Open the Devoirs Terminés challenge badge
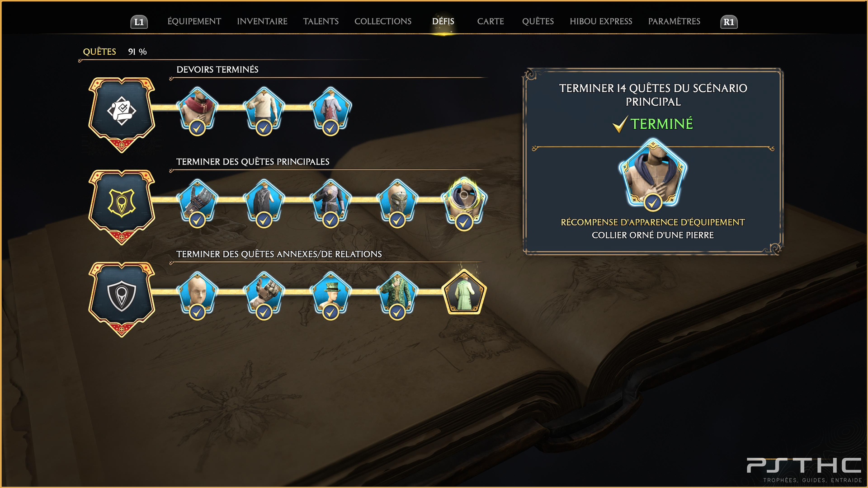 122,115
